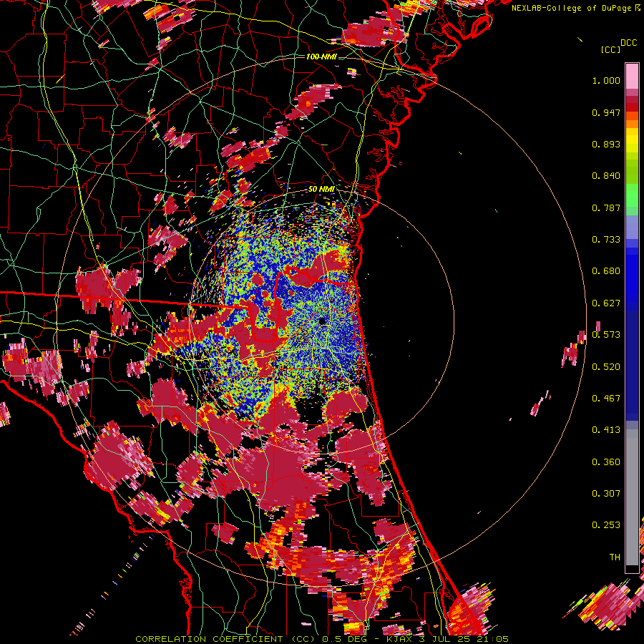The width and height of the screenshot is (644, 644).
Task: Click the 1.000 scale value
Action: [x=606, y=80]
